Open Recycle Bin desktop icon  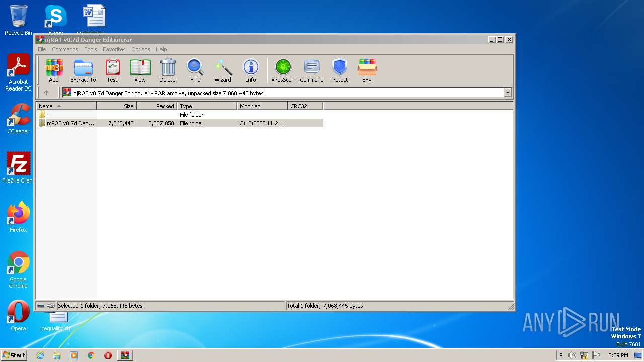click(x=18, y=20)
